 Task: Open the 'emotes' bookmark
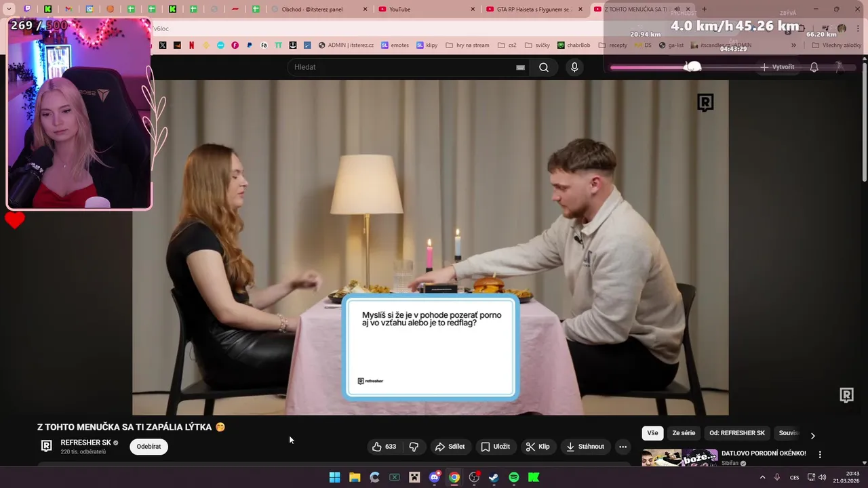[x=395, y=45]
